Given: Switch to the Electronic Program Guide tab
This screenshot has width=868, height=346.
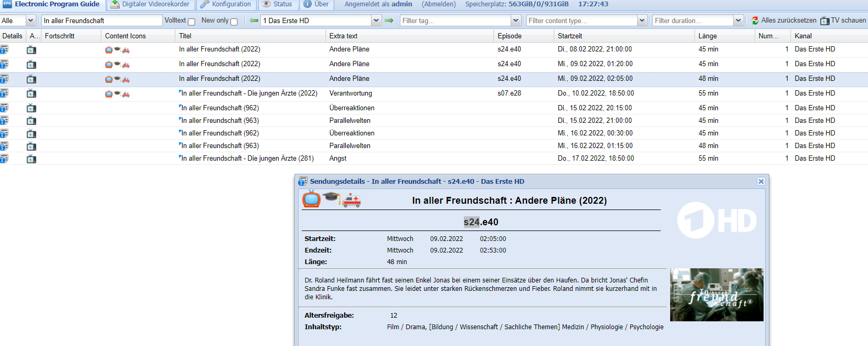Looking at the screenshot, I should [51, 4].
